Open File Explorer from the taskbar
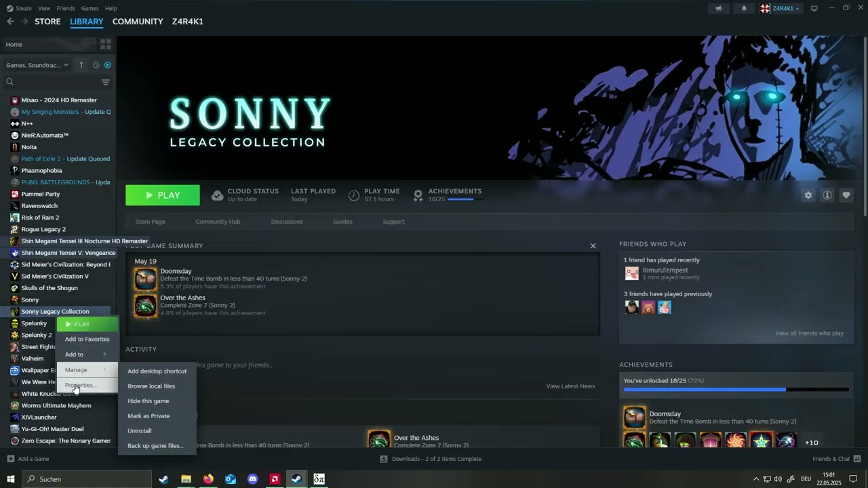This screenshot has height=488, width=868. pyautogui.click(x=186, y=479)
